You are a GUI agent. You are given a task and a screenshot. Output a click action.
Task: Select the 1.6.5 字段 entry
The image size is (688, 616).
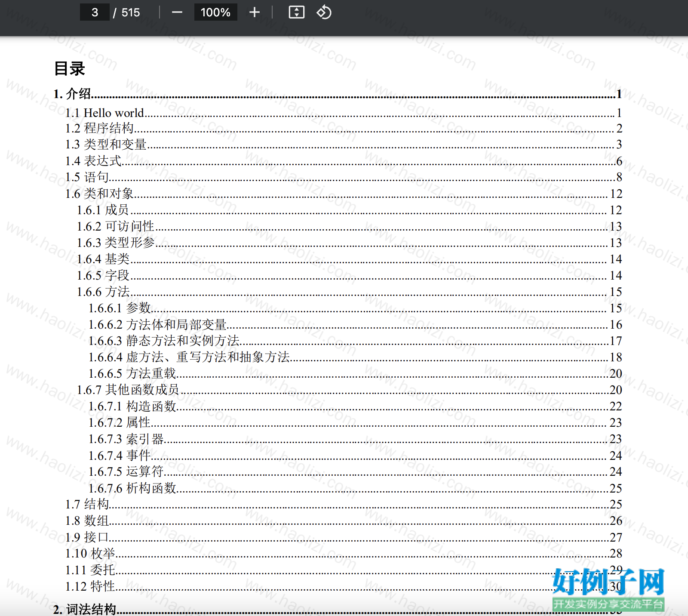349,275
